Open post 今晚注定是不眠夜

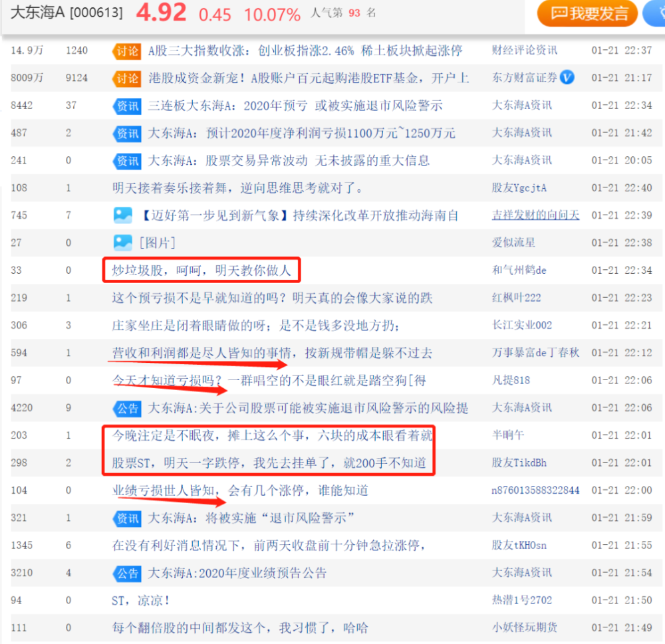tap(272, 435)
